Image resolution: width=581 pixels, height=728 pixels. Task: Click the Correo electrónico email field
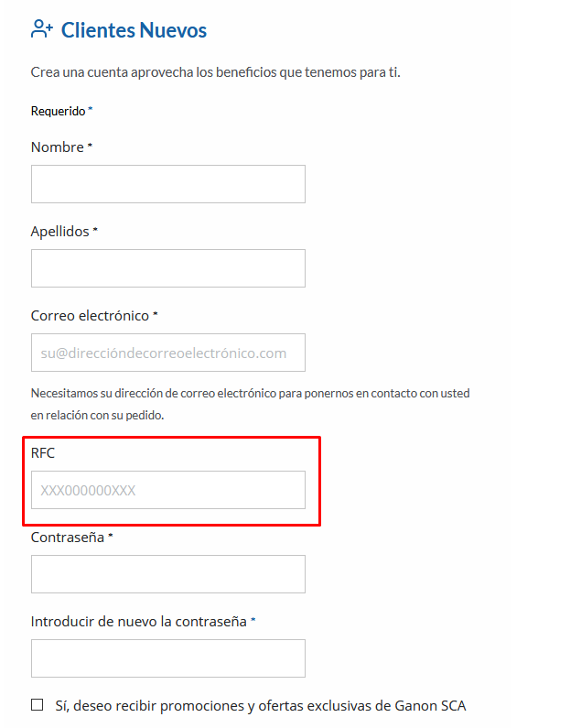coord(168,353)
